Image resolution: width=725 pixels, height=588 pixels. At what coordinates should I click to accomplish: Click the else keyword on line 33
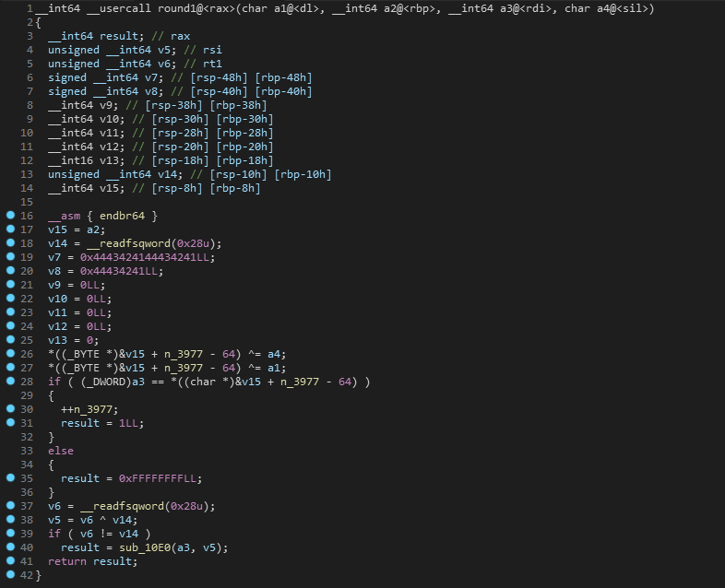61,451
